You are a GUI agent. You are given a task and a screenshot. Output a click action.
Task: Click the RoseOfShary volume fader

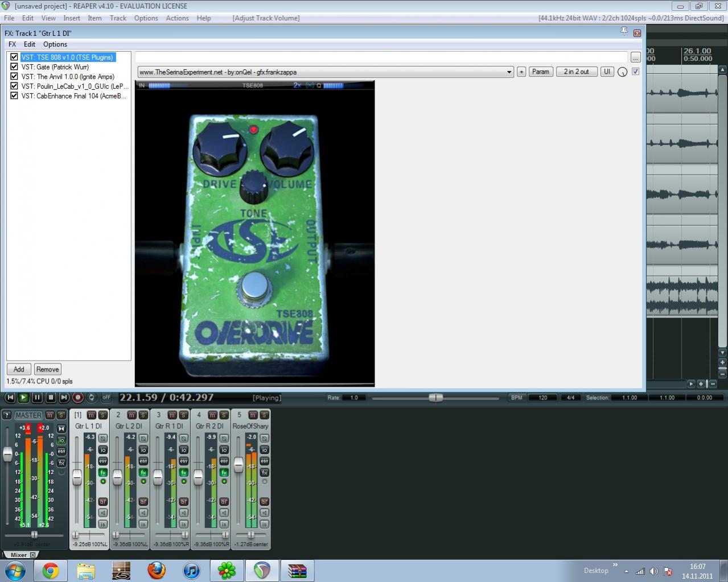238,465
